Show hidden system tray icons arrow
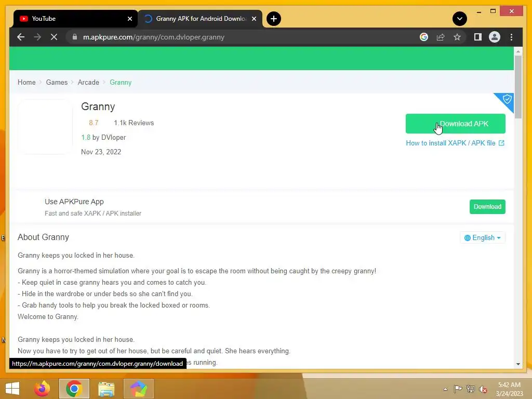 pos(445,389)
